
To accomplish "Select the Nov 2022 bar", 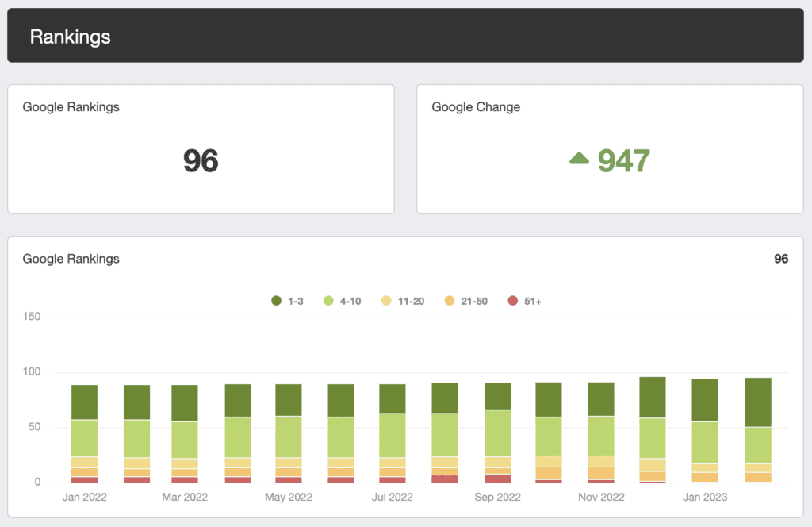I will click(x=601, y=433).
